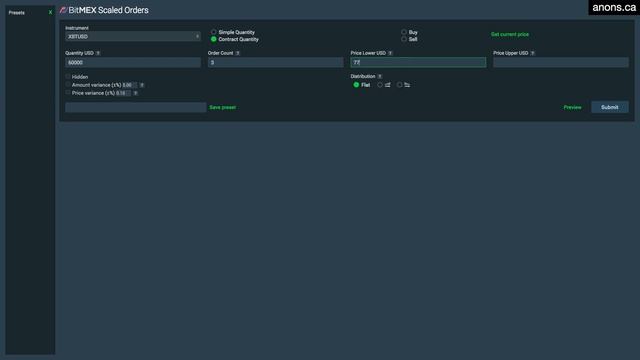Click the Preview link

pyautogui.click(x=572, y=107)
